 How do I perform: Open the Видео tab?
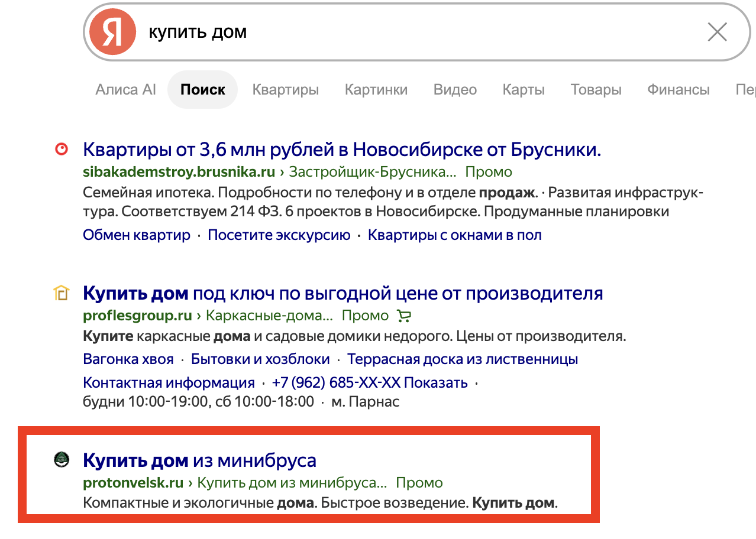(x=455, y=90)
